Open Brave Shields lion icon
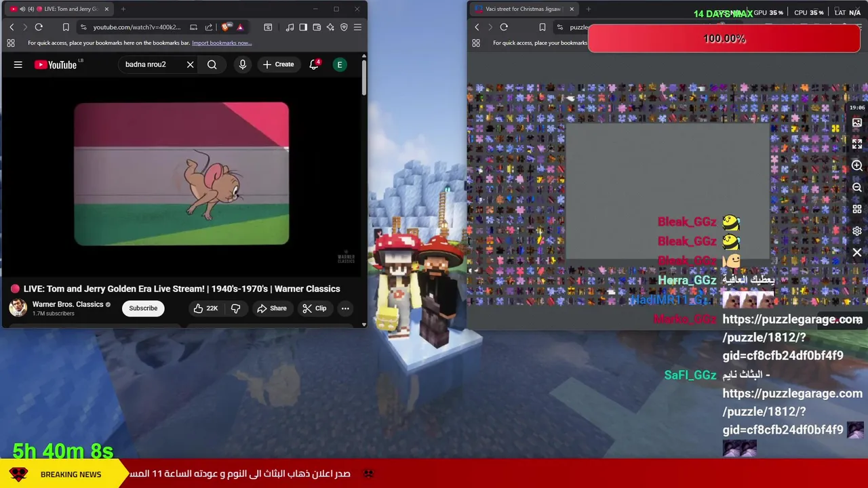The height and width of the screenshot is (488, 868). pyautogui.click(x=226, y=27)
